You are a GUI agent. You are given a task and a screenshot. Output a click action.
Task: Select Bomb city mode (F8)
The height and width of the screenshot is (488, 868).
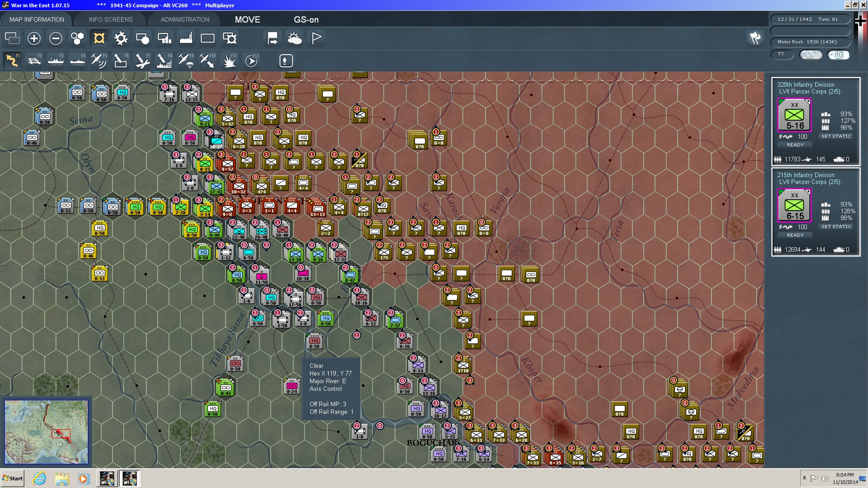click(x=164, y=61)
